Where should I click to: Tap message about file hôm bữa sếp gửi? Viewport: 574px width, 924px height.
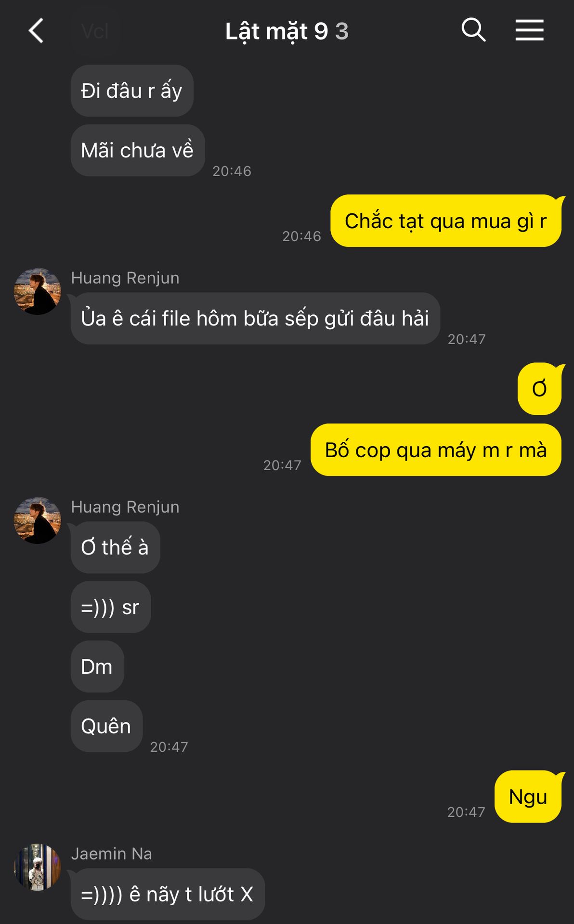point(255,319)
